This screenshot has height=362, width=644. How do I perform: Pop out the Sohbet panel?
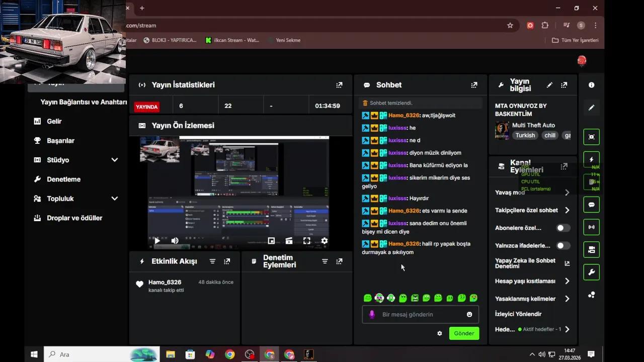473,84
